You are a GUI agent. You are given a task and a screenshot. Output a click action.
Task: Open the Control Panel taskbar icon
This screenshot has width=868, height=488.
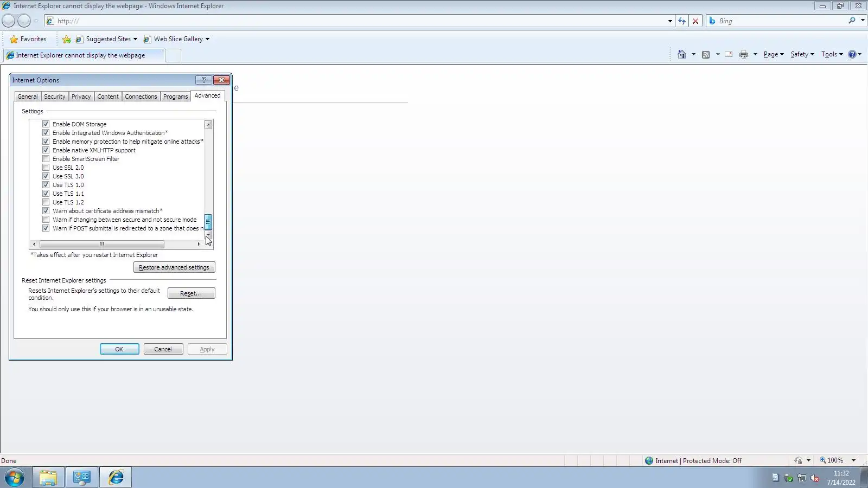tap(82, 477)
